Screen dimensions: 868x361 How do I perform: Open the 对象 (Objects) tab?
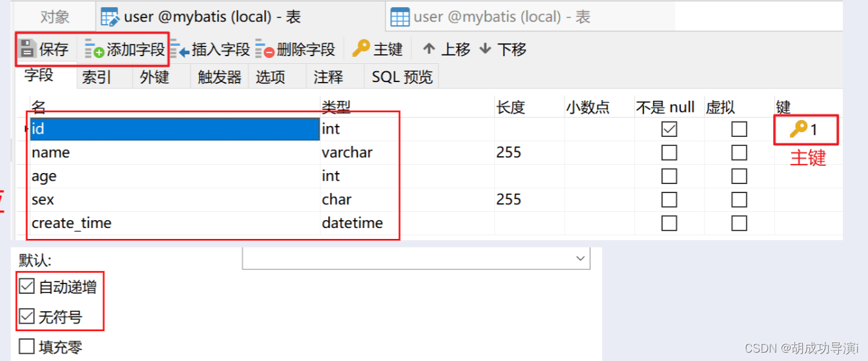pos(55,17)
